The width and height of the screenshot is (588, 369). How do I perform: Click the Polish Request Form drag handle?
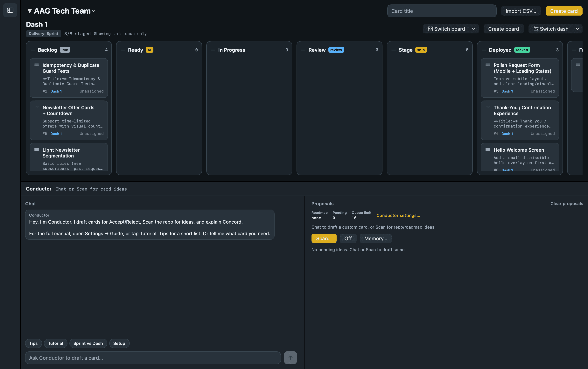tap(488, 65)
